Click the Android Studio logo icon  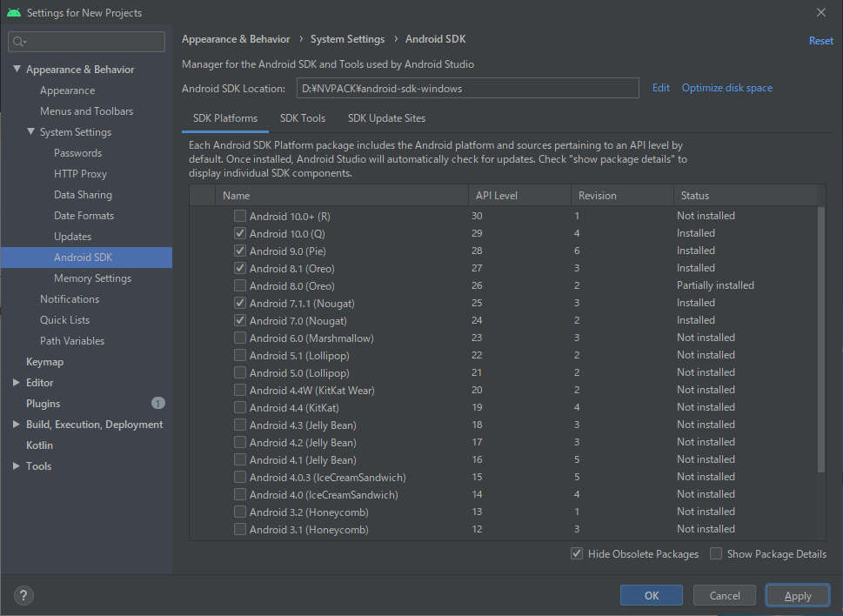(x=15, y=12)
